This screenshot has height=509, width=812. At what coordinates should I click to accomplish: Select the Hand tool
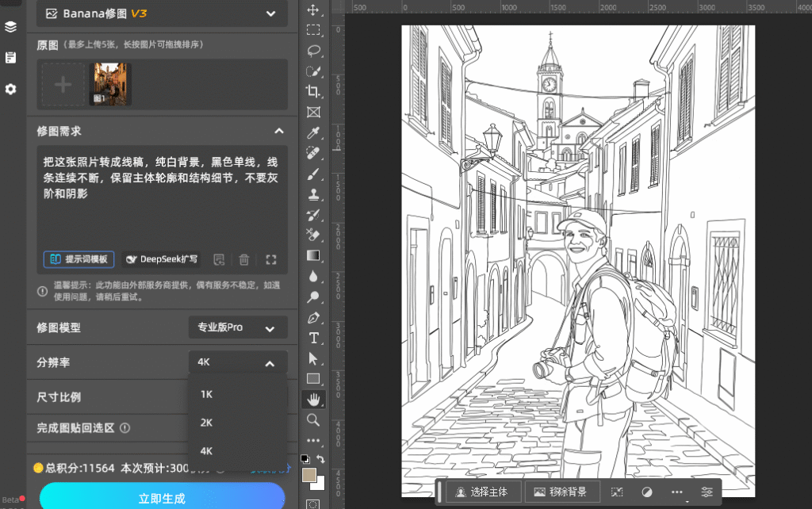pos(312,400)
